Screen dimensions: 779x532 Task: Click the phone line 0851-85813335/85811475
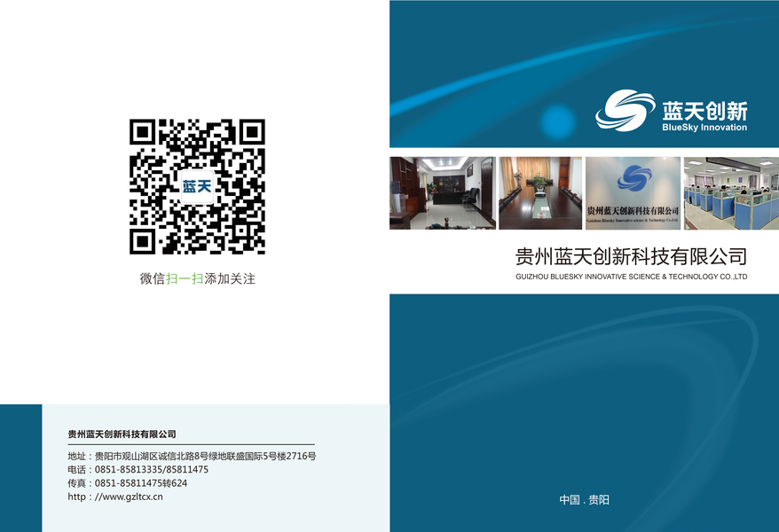138,469
